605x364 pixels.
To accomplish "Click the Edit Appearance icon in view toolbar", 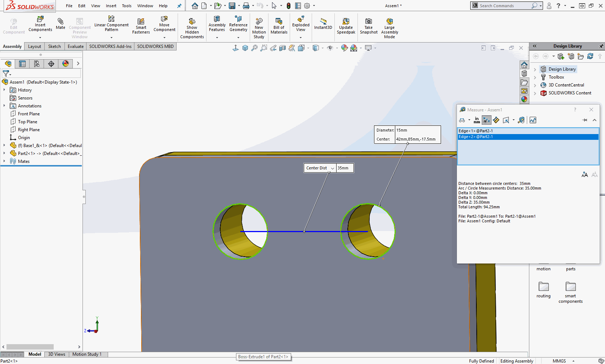I will pyautogui.click(x=344, y=48).
